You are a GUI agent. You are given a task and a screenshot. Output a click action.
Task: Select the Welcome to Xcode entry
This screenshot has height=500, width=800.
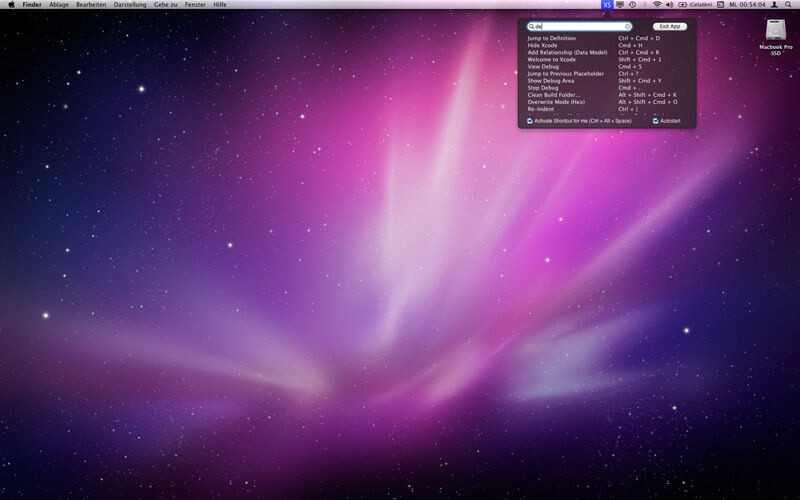coord(552,60)
